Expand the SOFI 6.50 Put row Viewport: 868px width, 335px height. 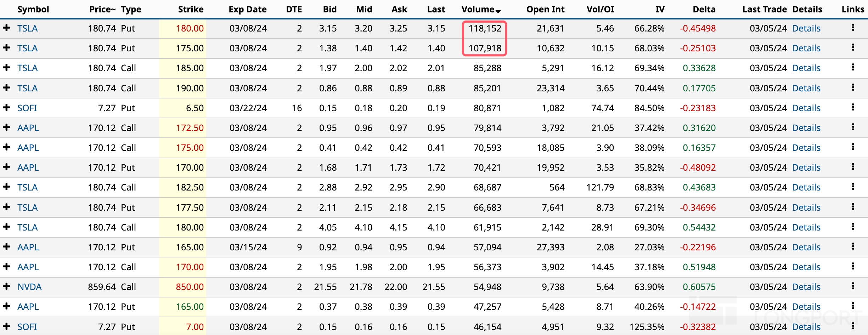[x=6, y=107]
